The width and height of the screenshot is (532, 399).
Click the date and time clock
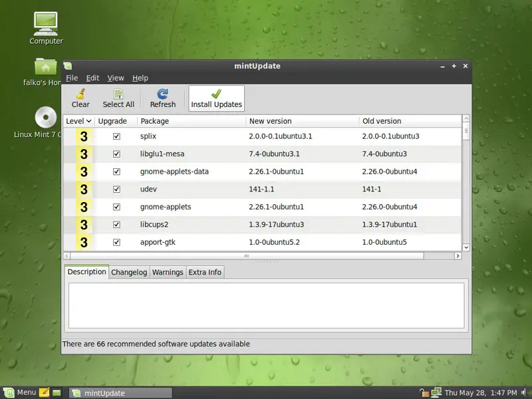481,392
